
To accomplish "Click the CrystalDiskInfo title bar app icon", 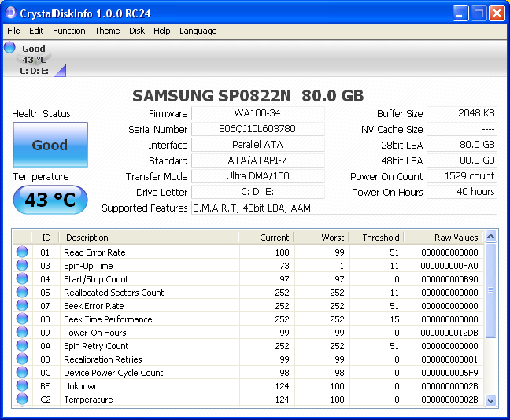I will click(10, 13).
